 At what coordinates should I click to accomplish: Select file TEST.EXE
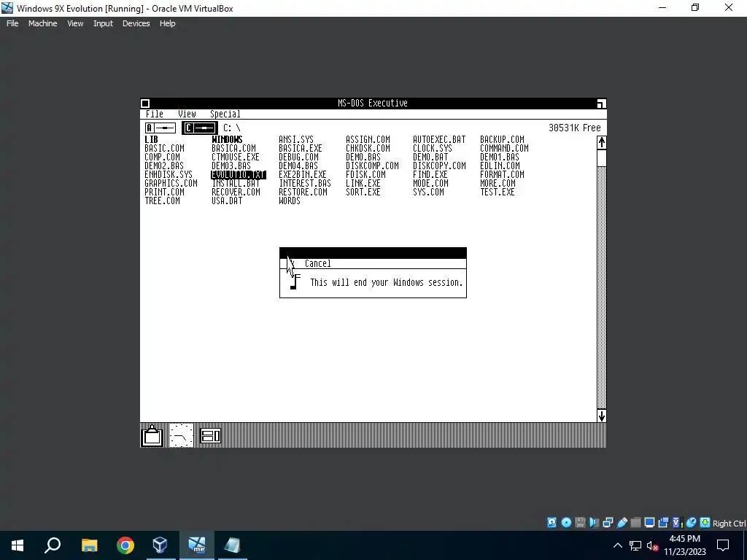point(497,192)
